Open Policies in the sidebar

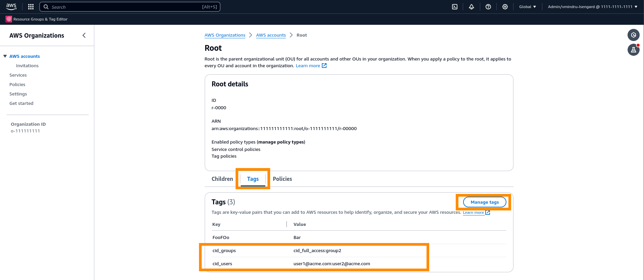(x=17, y=84)
